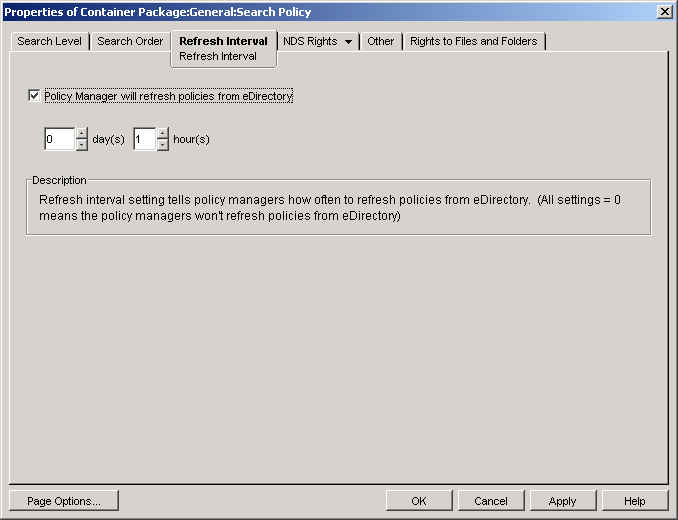Click into the hour(s) input field
Image resolution: width=678 pixels, height=520 pixels.
click(x=144, y=139)
